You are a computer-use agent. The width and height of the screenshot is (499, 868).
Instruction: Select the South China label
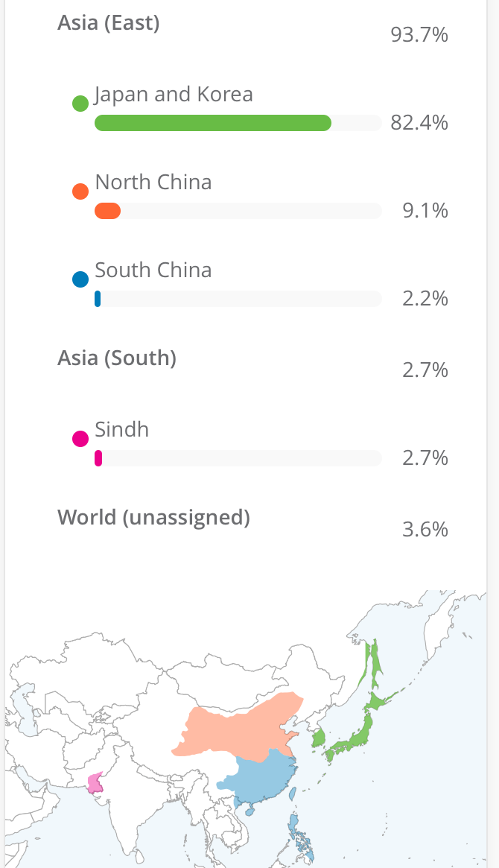(153, 270)
